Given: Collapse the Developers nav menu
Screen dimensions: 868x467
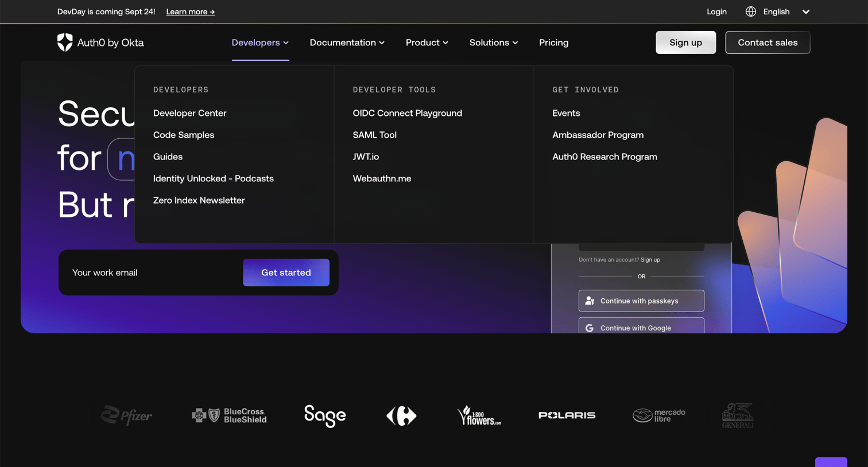Looking at the screenshot, I should point(260,42).
